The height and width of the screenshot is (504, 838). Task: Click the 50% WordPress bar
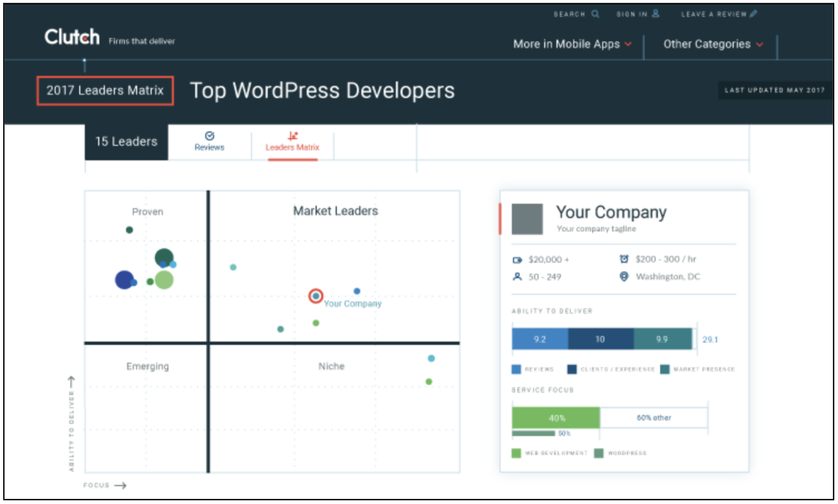(x=533, y=433)
